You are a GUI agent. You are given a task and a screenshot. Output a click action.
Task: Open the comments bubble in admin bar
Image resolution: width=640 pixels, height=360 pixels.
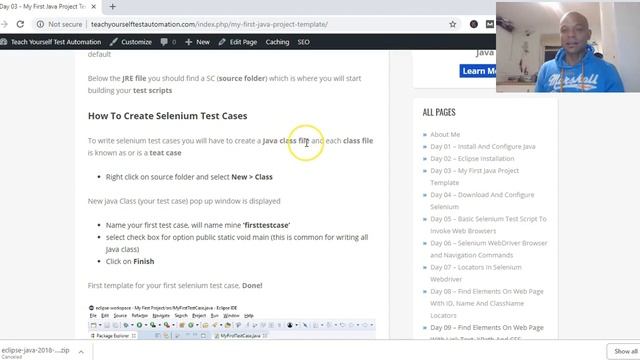click(x=168, y=42)
